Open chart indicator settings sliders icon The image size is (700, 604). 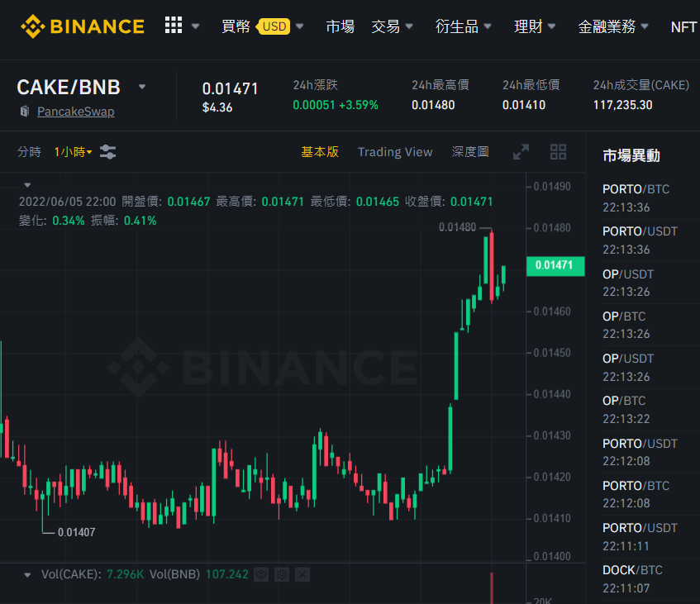click(108, 152)
